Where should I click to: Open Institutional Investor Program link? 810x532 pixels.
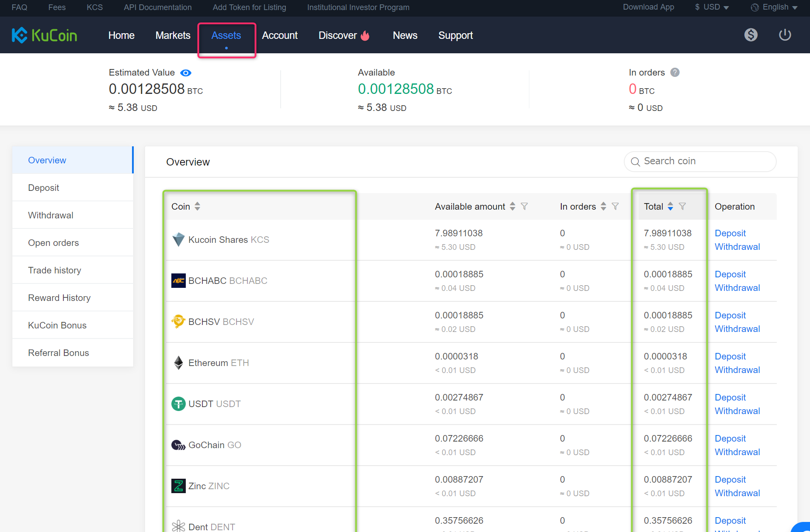click(358, 7)
